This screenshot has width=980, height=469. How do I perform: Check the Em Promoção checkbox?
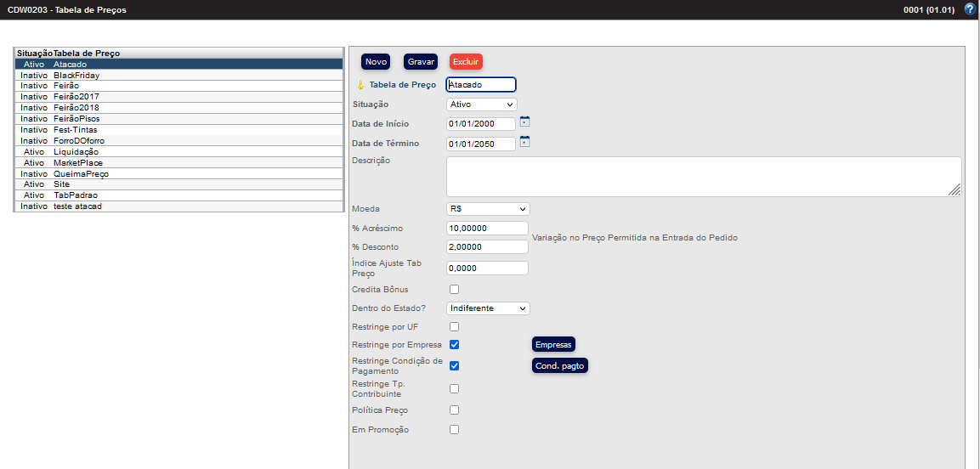click(455, 429)
